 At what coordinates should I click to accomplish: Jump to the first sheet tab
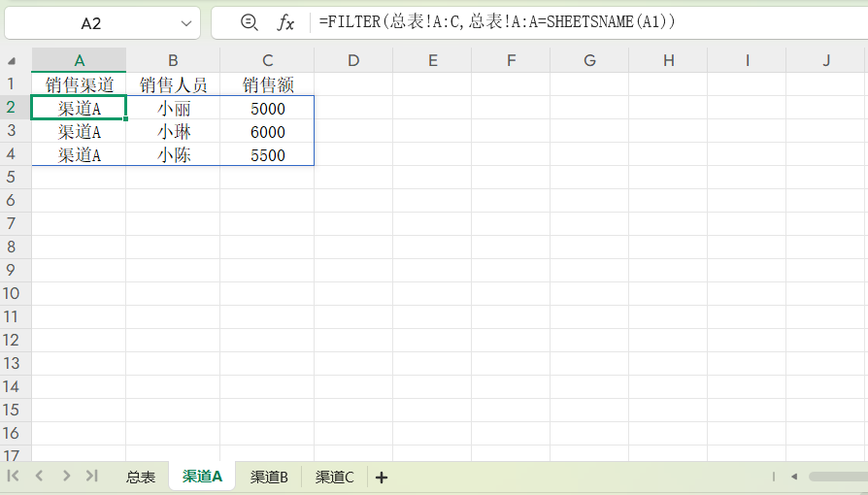point(15,476)
